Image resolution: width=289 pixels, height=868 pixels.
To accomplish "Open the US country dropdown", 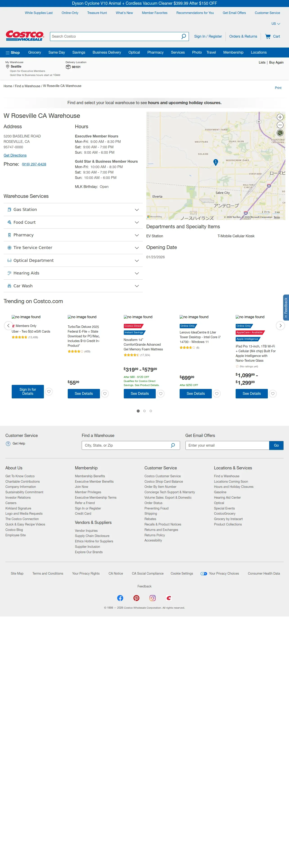I will (x=276, y=24).
